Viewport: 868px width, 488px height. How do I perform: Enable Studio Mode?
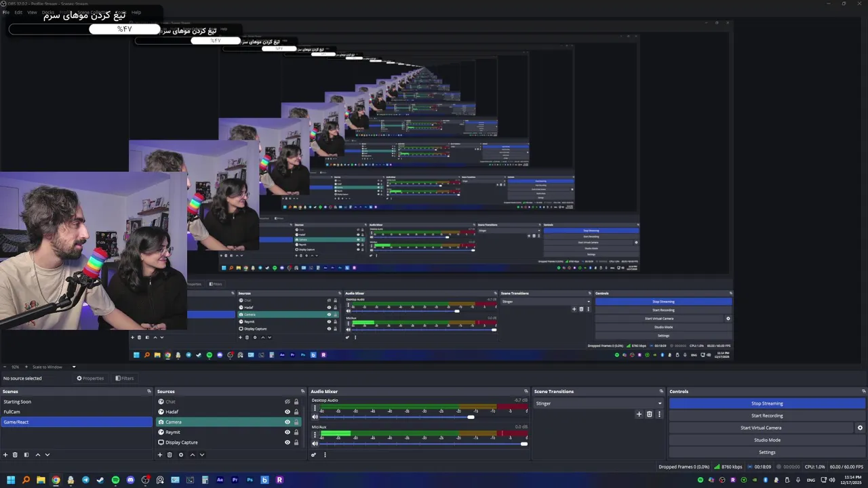[x=767, y=440]
